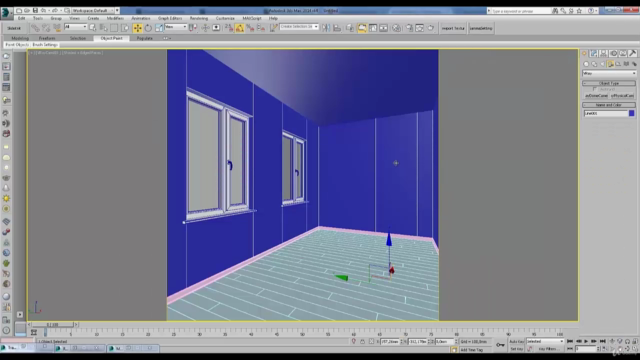This screenshot has width=640, height=360.
Task: Click the time slider handle
Action: (52, 324)
